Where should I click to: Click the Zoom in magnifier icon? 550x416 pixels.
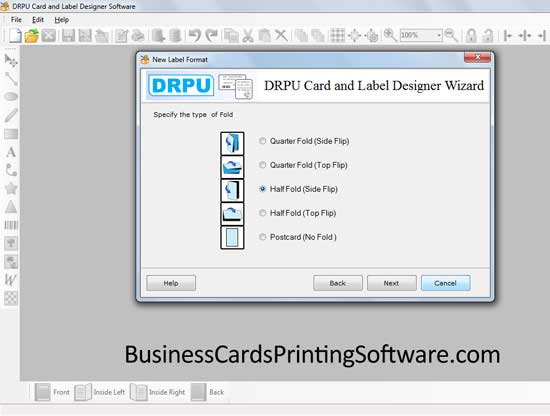pos(390,35)
